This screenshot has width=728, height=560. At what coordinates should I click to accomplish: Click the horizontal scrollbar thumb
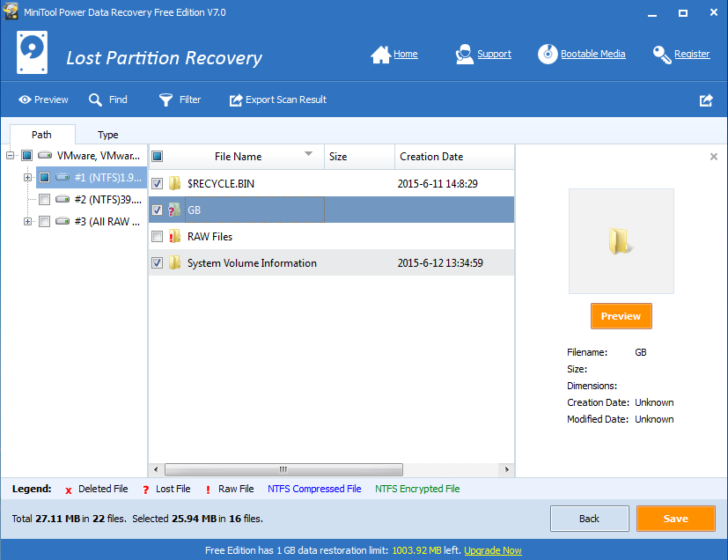[283, 469]
